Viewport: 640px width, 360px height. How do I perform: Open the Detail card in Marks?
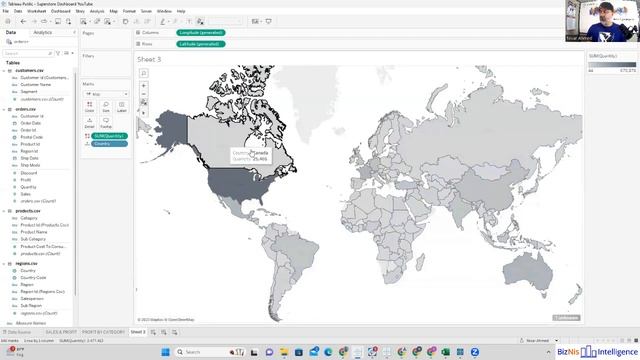click(89, 123)
